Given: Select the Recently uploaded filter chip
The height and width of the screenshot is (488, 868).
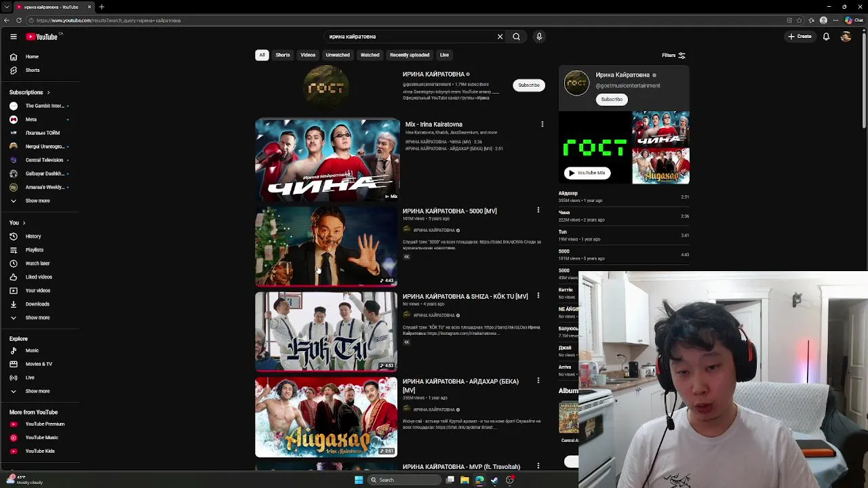Looking at the screenshot, I should pyautogui.click(x=410, y=55).
